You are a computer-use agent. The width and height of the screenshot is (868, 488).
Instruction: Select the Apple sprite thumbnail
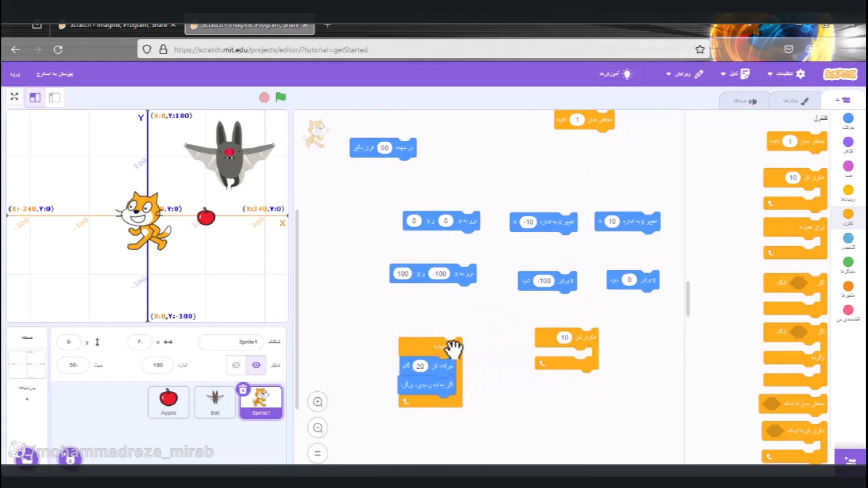[169, 402]
